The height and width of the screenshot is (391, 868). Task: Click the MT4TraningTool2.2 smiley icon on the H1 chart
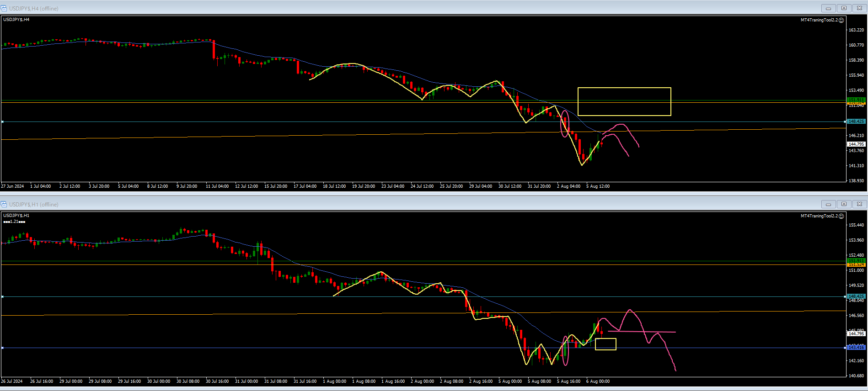click(x=841, y=216)
